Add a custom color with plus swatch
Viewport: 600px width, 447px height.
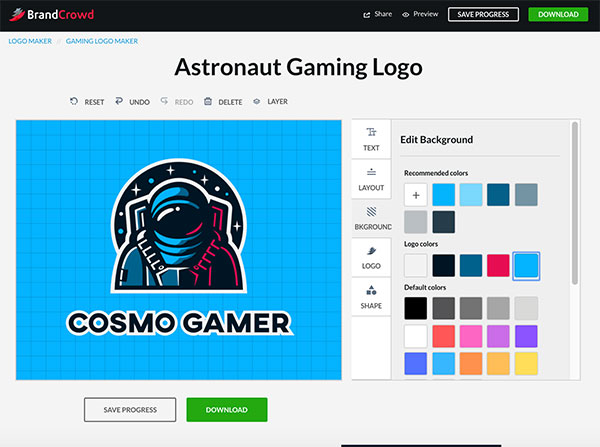[416, 195]
